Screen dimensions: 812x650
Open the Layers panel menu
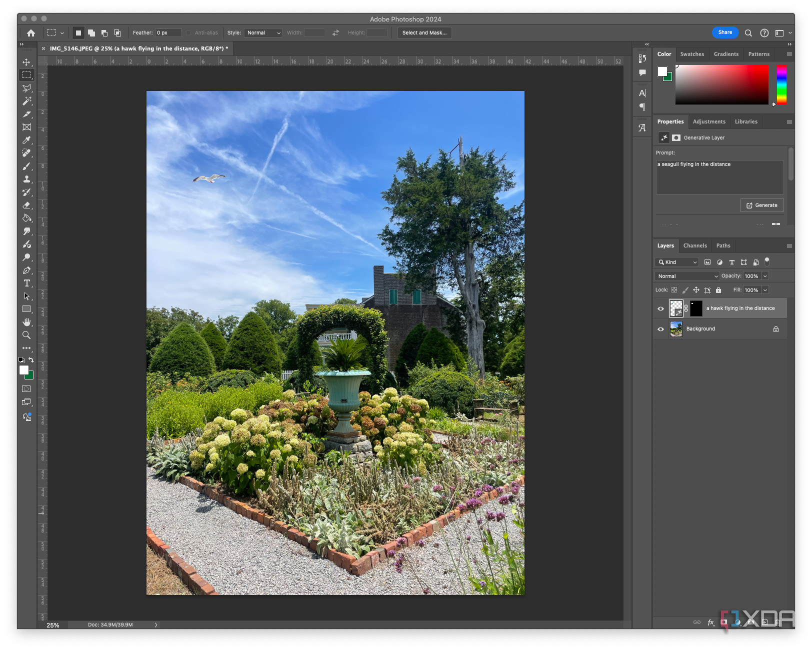pos(789,245)
